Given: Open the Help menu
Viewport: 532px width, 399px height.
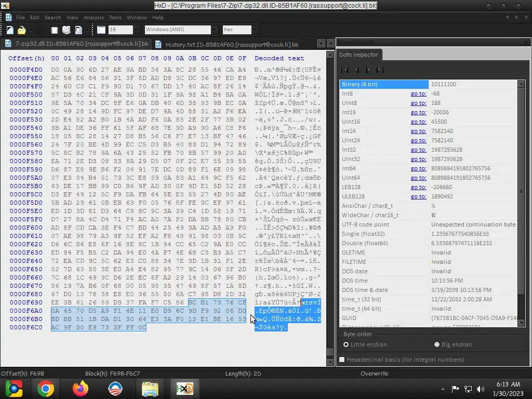Looking at the screenshot, I should click(158, 17).
